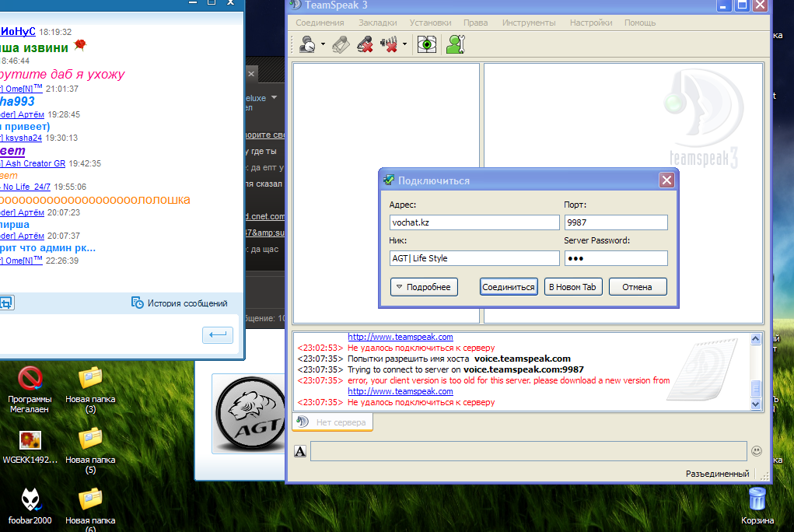Screen dimensions: 794x532
Task: Open the smiley emoticon picker
Action: 757,451
